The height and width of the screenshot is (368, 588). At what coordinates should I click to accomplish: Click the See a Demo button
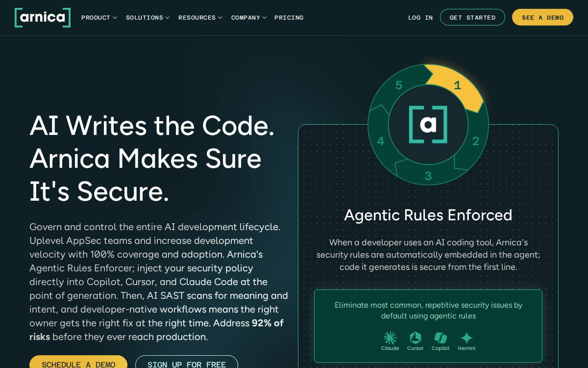click(542, 17)
